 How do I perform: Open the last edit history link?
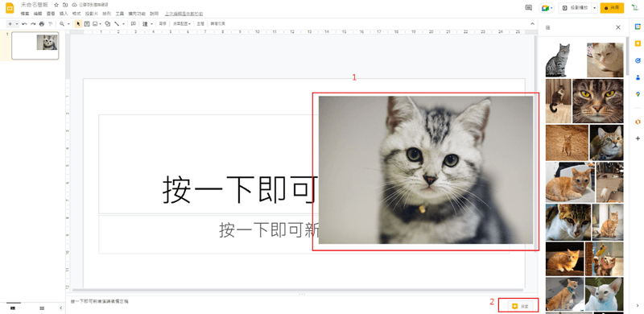tap(184, 14)
